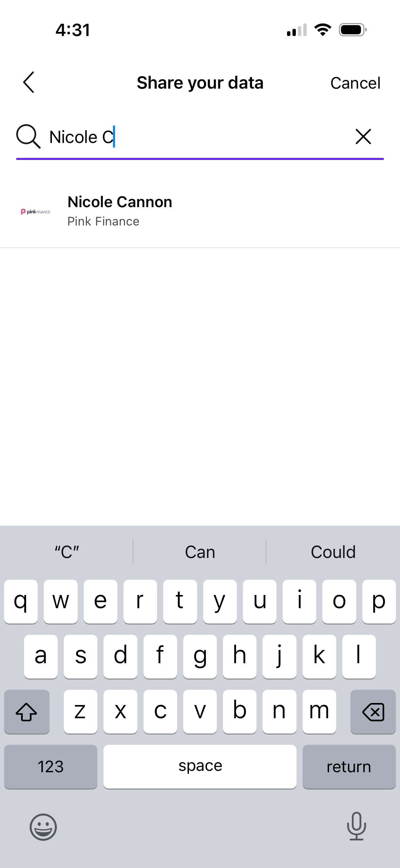
Task: Toggle the shift key
Action: (27, 711)
